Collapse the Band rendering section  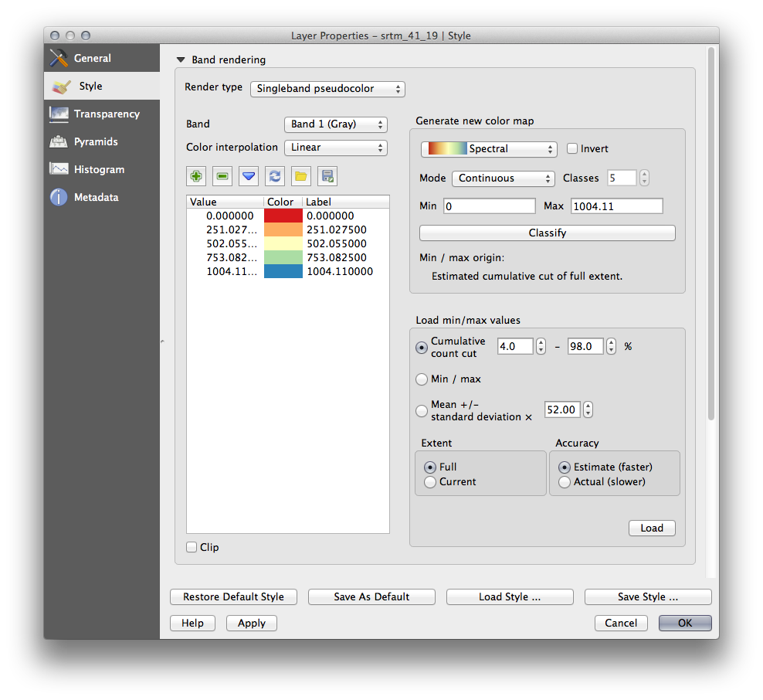180,59
